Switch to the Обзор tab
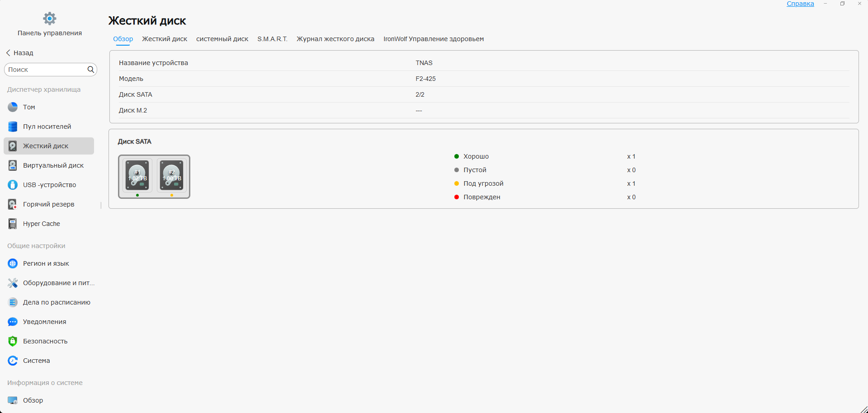 [123, 39]
